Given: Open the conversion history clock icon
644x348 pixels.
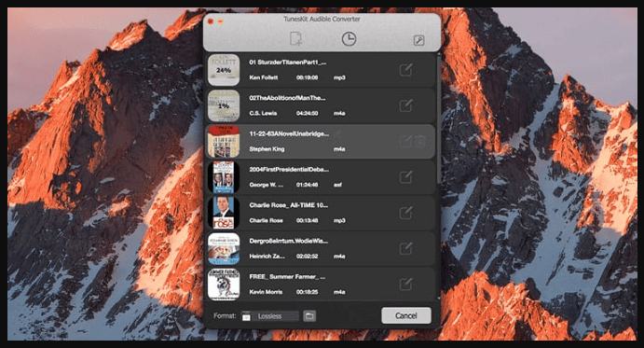Looking at the screenshot, I should tap(349, 39).
